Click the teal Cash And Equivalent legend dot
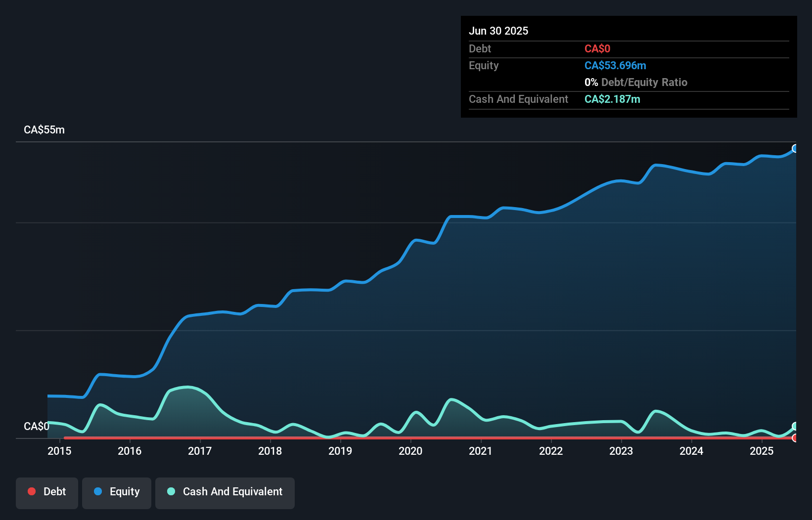The image size is (812, 520). coord(171,491)
